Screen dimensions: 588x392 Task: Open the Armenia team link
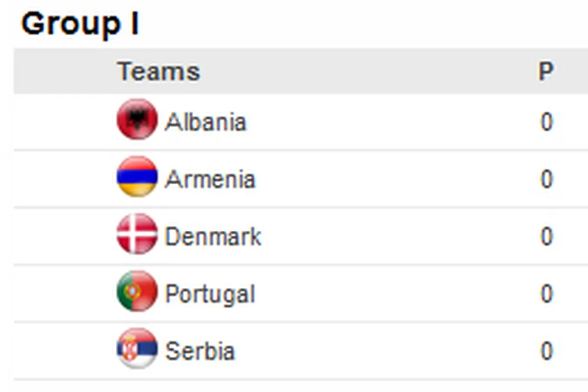tap(210, 179)
